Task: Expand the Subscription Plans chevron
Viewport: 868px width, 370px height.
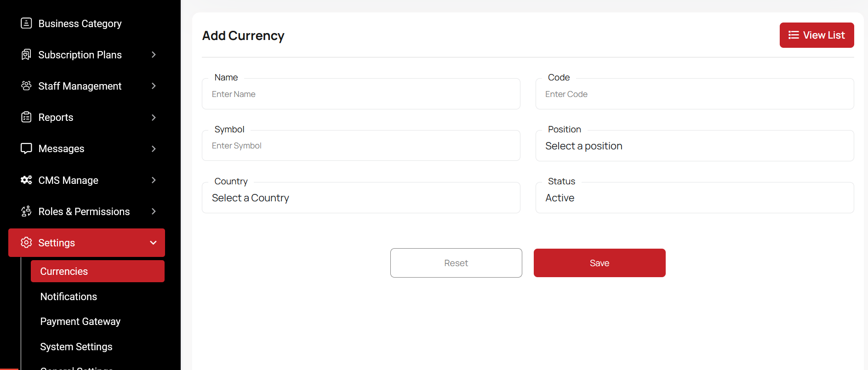Action: click(154, 55)
